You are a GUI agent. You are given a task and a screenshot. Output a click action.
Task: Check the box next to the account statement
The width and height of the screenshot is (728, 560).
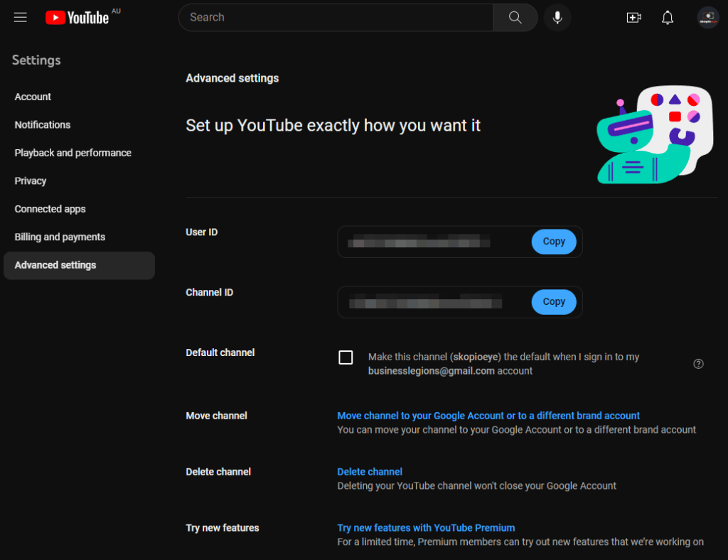(x=346, y=357)
